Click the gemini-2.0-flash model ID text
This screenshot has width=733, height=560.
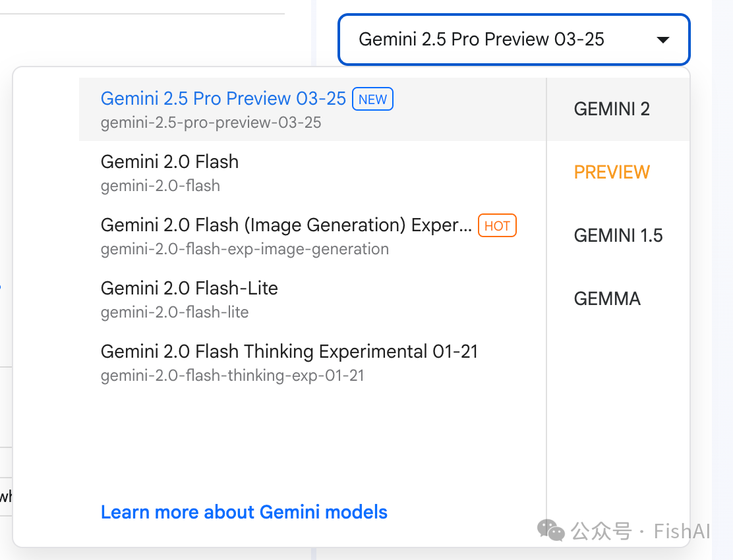pyautogui.click(x=160, y=186)
